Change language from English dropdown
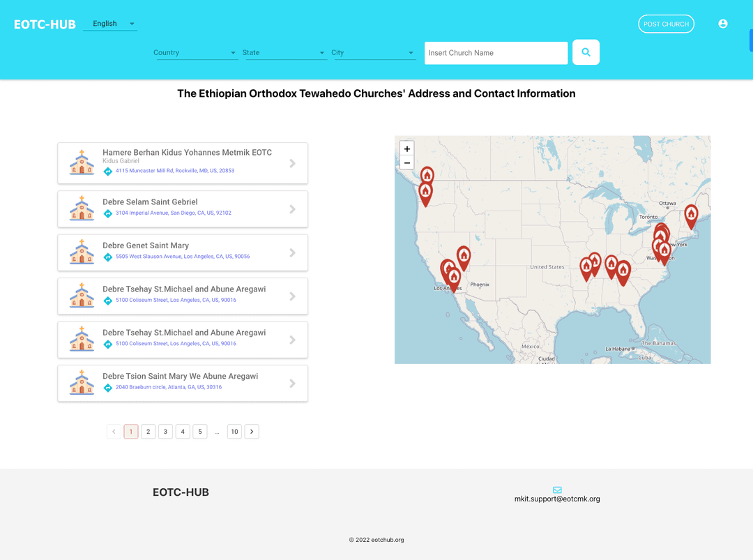 (110, 24)
